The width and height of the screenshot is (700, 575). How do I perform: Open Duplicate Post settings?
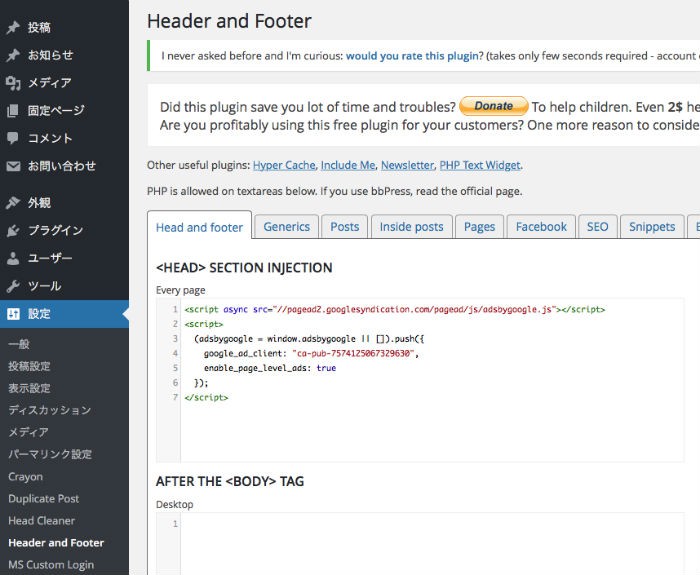[43, 498]
